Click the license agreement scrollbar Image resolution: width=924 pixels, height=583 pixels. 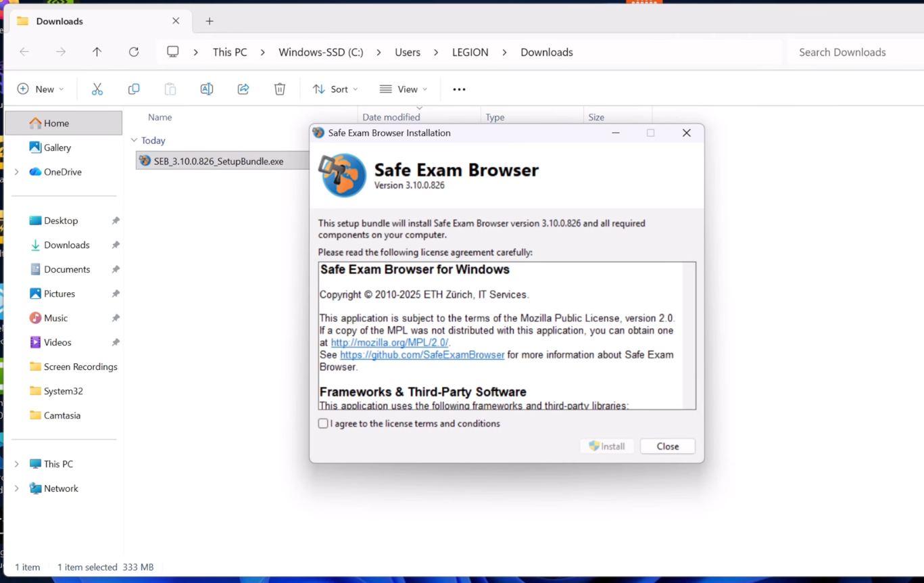coord(688,335)
